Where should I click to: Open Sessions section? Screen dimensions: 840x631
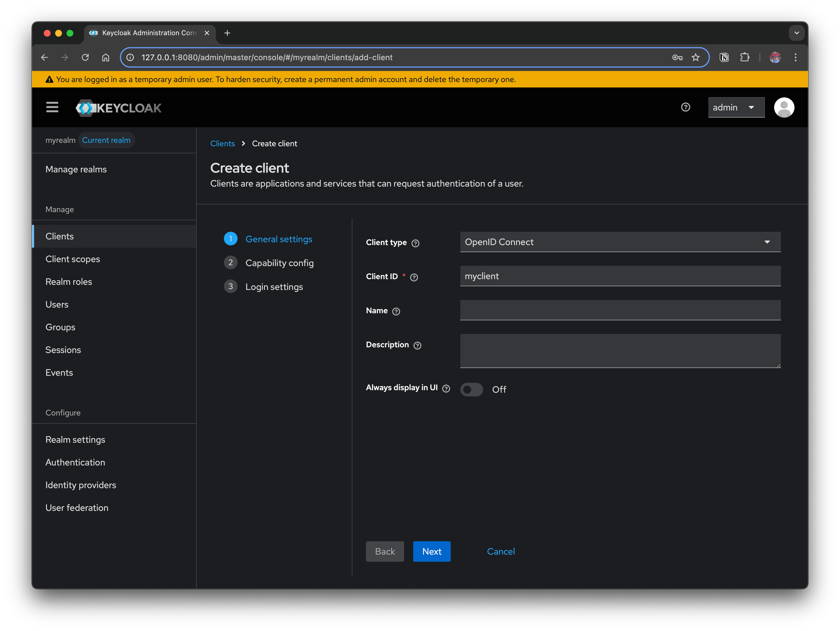[x=114, y=350]
